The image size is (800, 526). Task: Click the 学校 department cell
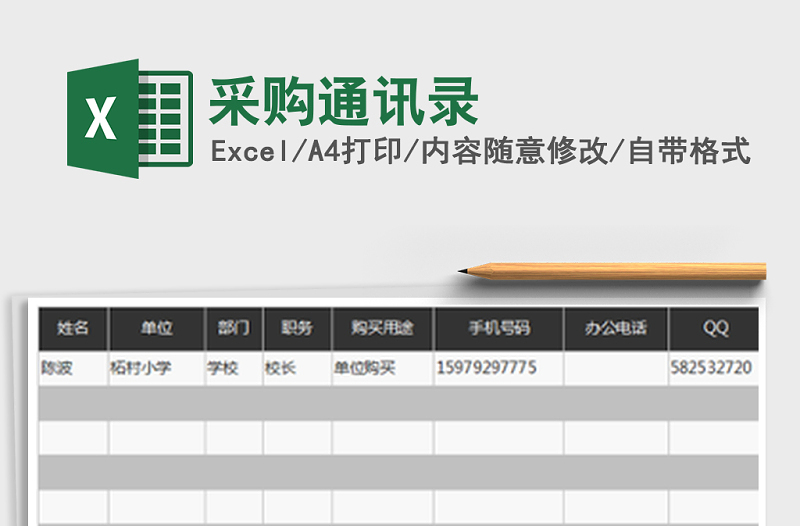pyautogui.click(x=234, y=368)
